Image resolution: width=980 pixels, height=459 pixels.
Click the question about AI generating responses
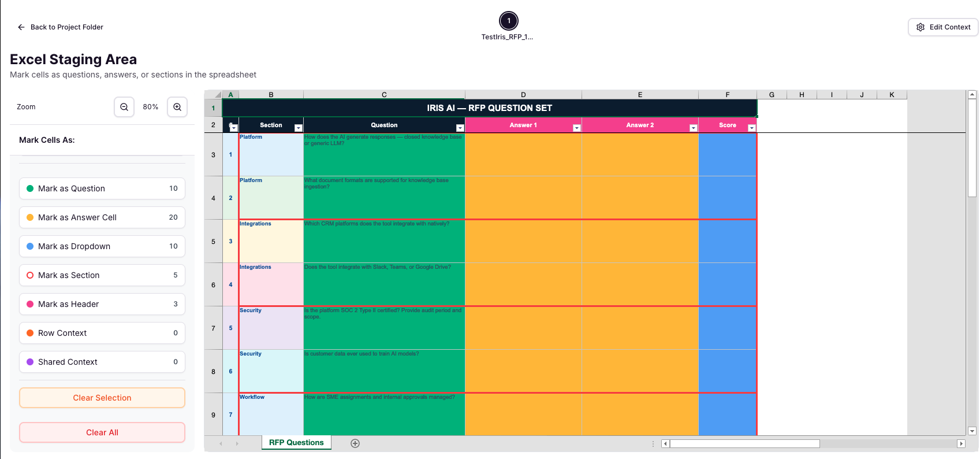(x=384, y=154)
